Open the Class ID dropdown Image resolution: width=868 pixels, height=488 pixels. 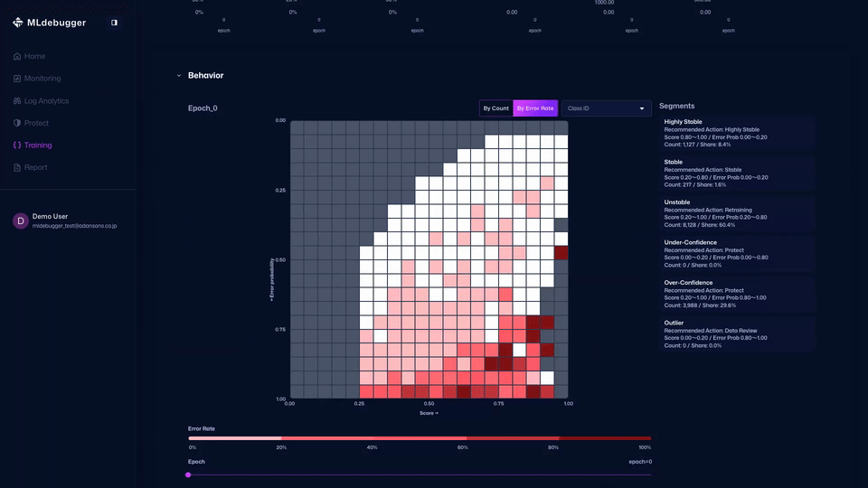606,108
